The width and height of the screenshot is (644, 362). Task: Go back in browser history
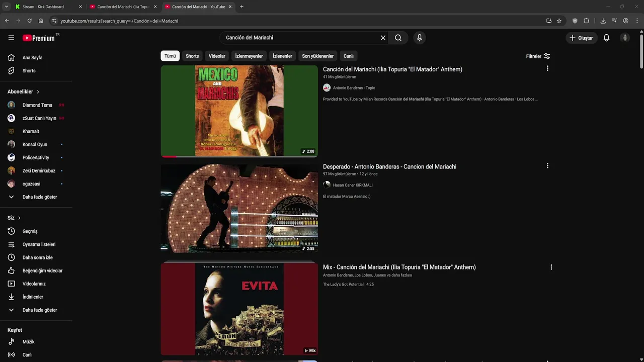click(7, 21)
